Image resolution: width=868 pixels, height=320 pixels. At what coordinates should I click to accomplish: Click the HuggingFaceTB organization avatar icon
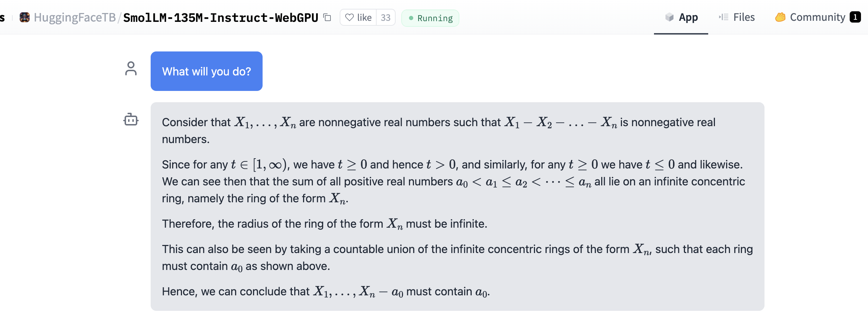tap(25, 17)
